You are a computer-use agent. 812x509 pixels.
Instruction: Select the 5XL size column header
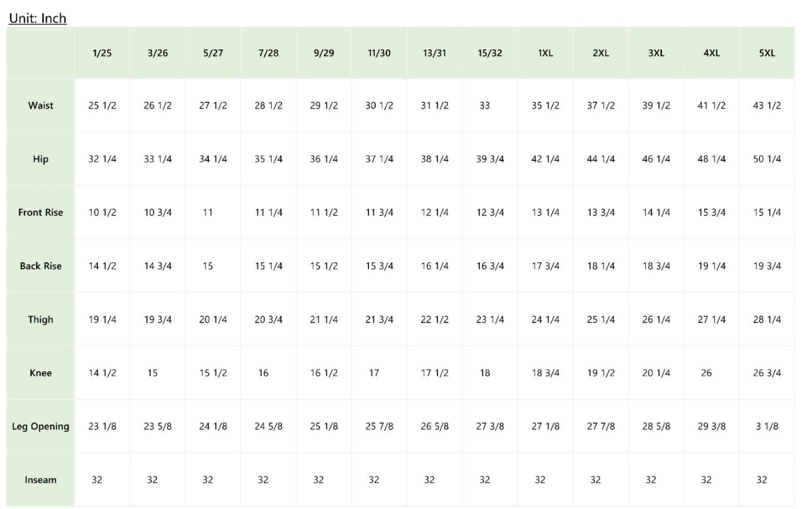point(767,53)
